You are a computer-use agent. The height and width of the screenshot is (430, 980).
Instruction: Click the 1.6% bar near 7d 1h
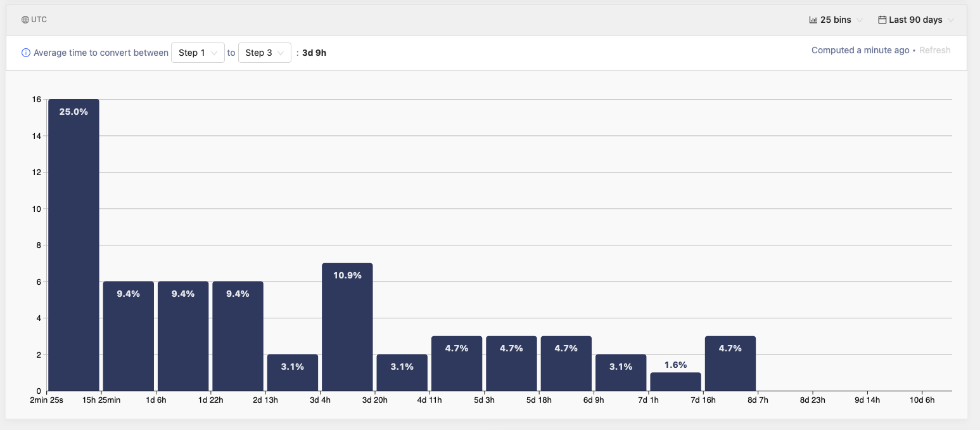click(x=675, y=382)
